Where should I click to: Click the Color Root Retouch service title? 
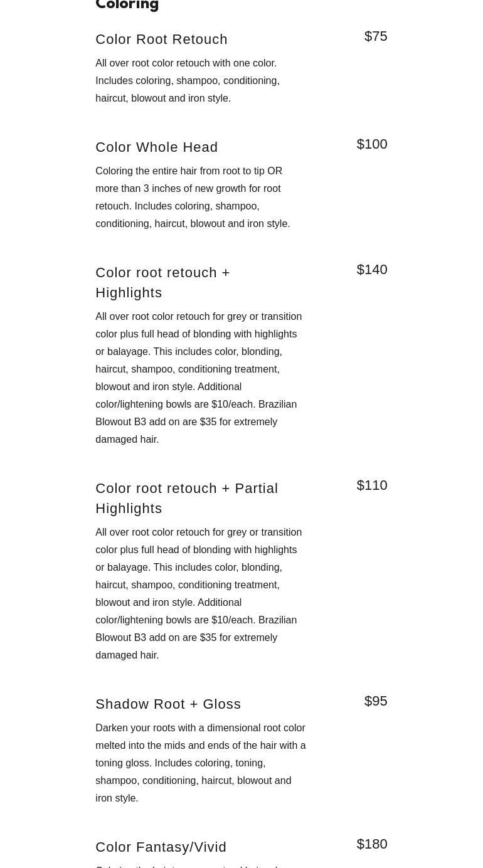point(161,39)
